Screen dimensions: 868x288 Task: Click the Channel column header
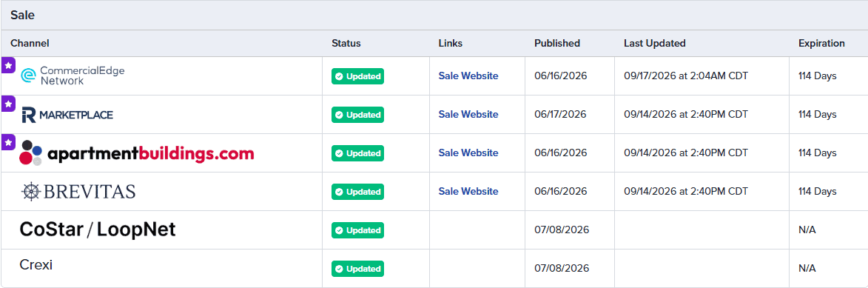(x=30, y=43)
